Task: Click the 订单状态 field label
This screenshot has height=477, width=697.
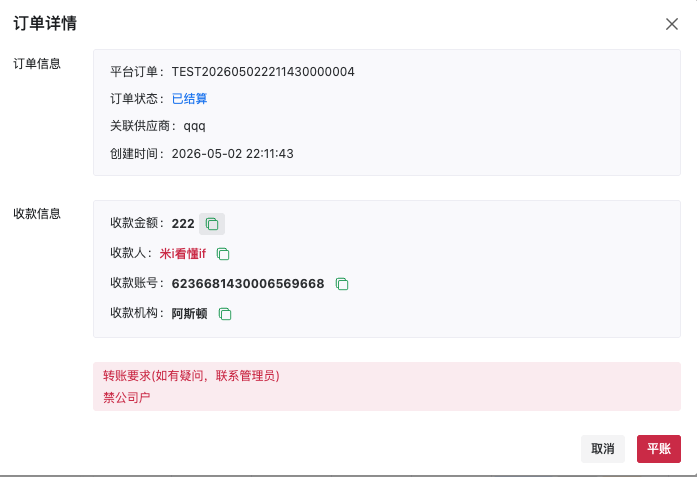Action: [137, 99]
